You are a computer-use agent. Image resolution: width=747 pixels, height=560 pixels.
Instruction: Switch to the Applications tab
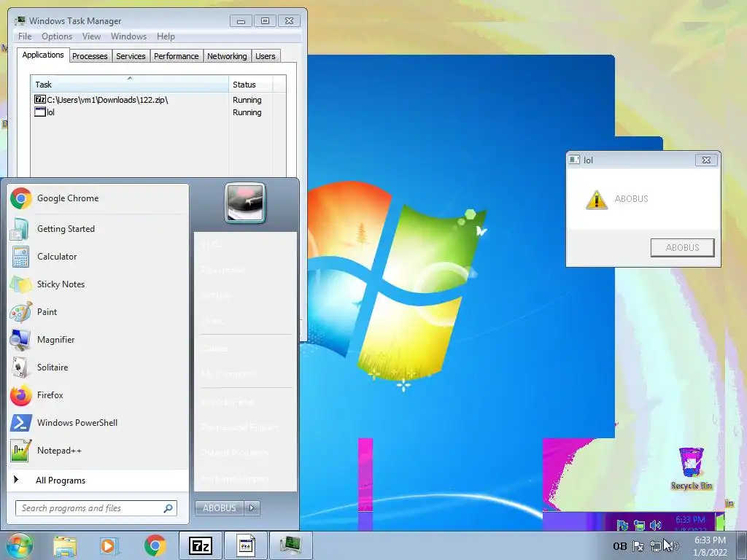[43, 55]
